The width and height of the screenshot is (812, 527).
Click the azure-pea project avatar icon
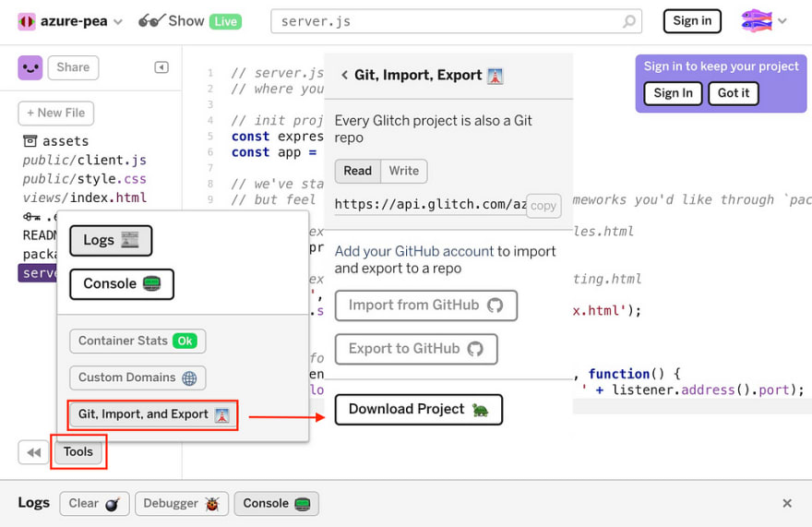tap(27, 21)
